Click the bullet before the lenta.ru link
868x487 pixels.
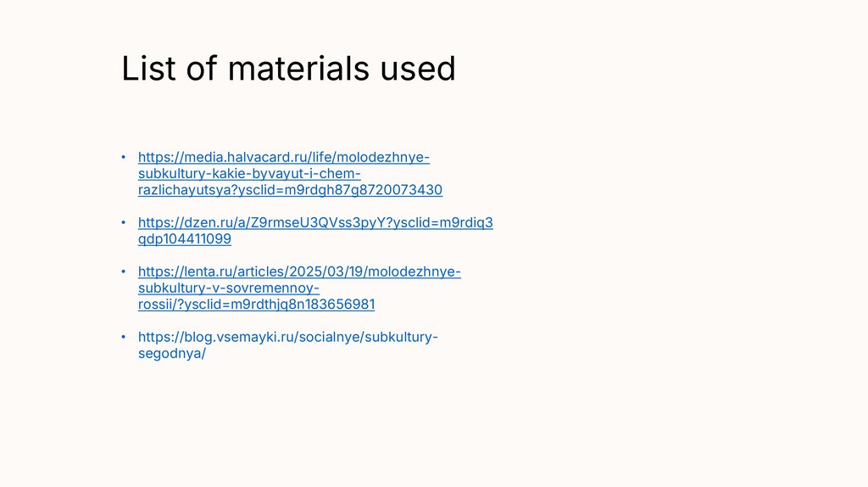[x=123, y=271]
